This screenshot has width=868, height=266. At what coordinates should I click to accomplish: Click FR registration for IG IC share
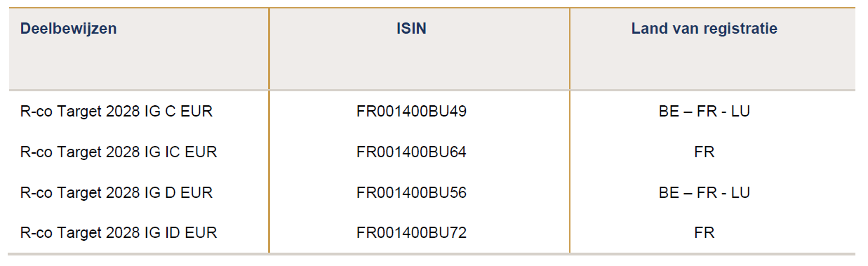(x=704, y=152)
